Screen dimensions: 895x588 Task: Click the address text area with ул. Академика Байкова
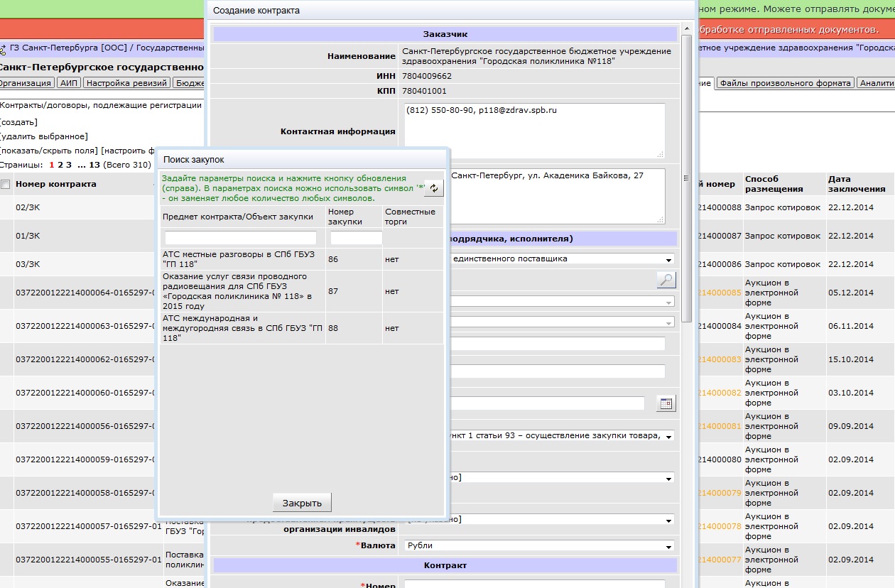tap(556, 196)
